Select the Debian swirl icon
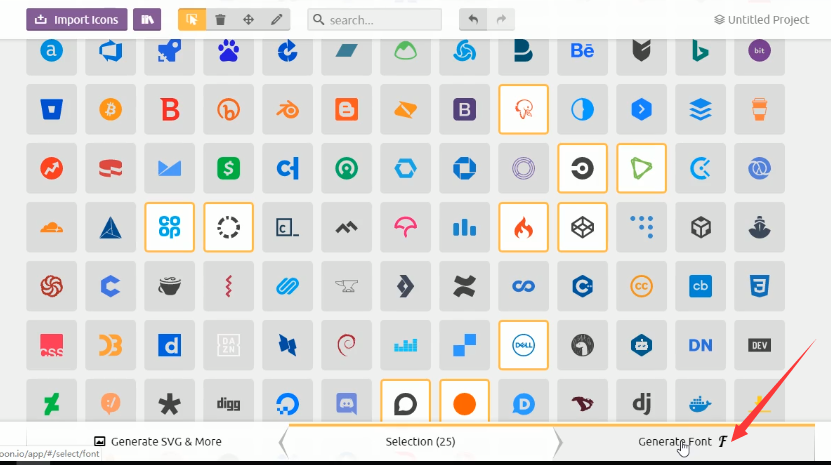This screenshot has width=831, height=465. coord(347,345)
